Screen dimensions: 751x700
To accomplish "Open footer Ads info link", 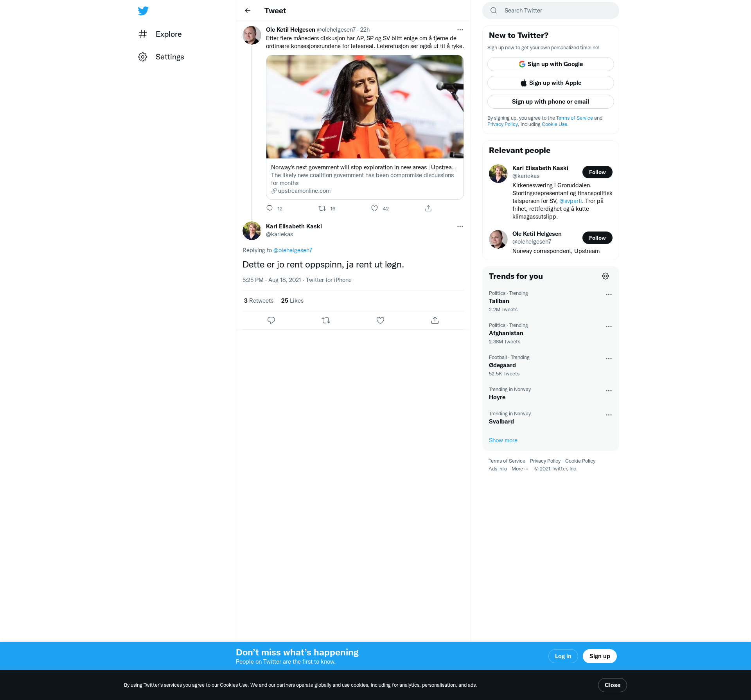I will pyautogui.click(x=498, y=469).
